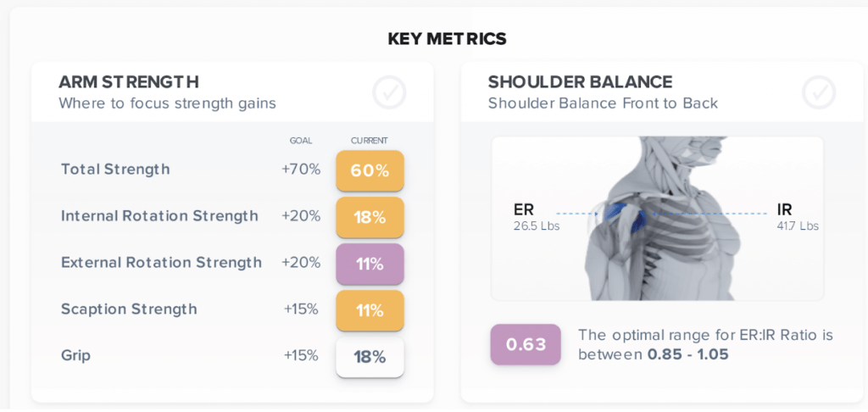The image size is (868, 412).
Task: Click the ER 26.5 Lbs label
Action: click(x=535, y=217)
